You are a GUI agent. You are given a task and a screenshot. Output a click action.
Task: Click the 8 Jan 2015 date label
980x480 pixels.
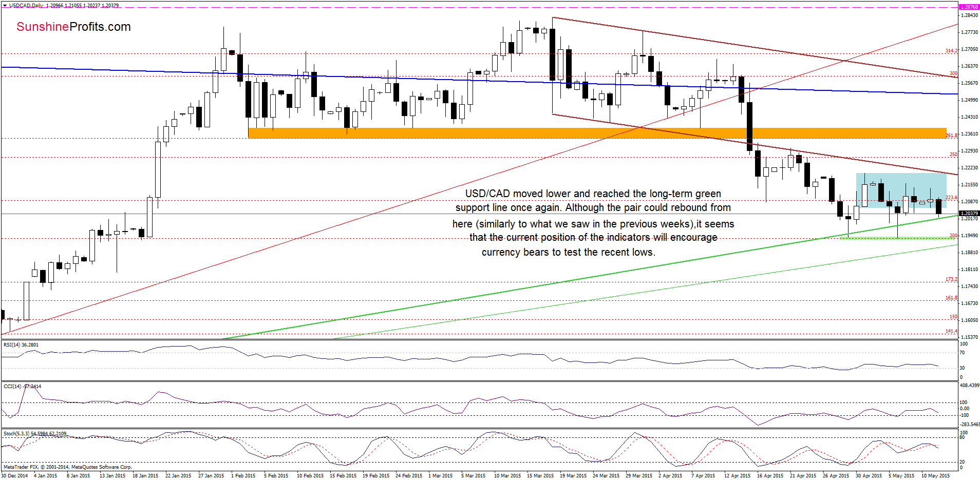78,476
